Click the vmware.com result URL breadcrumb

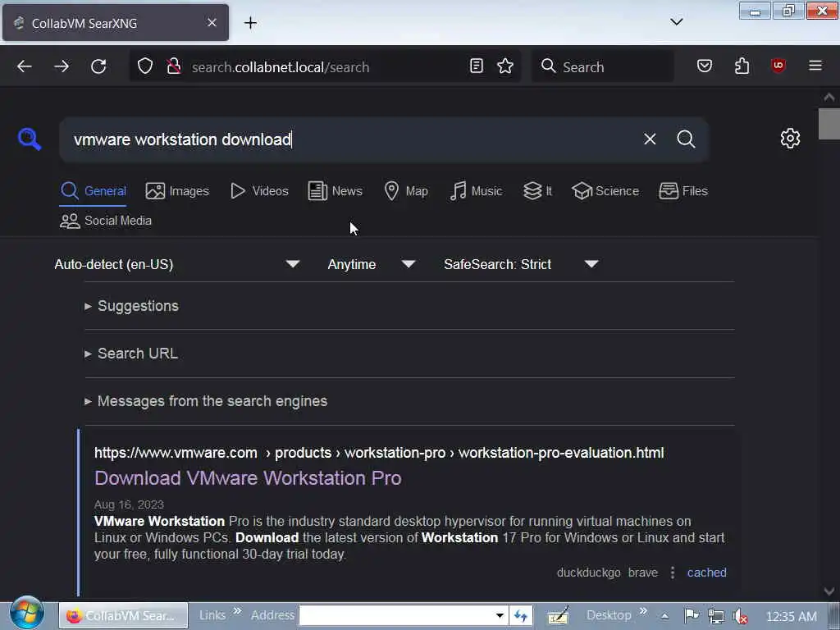coord(379,453)
